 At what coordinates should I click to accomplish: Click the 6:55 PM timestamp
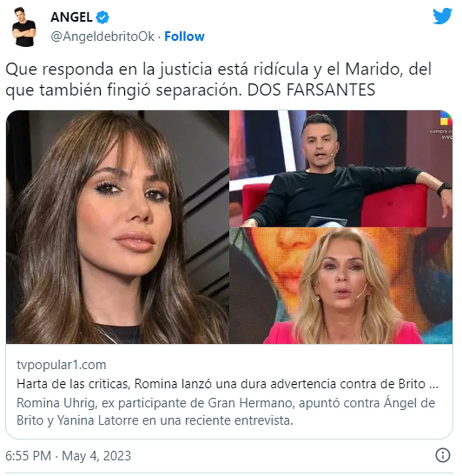coord(28,456)
